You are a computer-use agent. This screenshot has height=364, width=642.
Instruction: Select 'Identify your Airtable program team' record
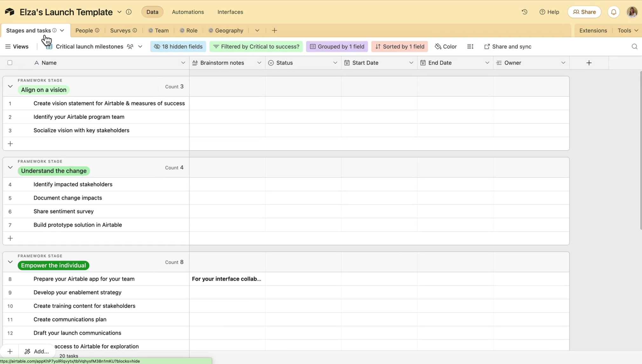coord(96,117)
